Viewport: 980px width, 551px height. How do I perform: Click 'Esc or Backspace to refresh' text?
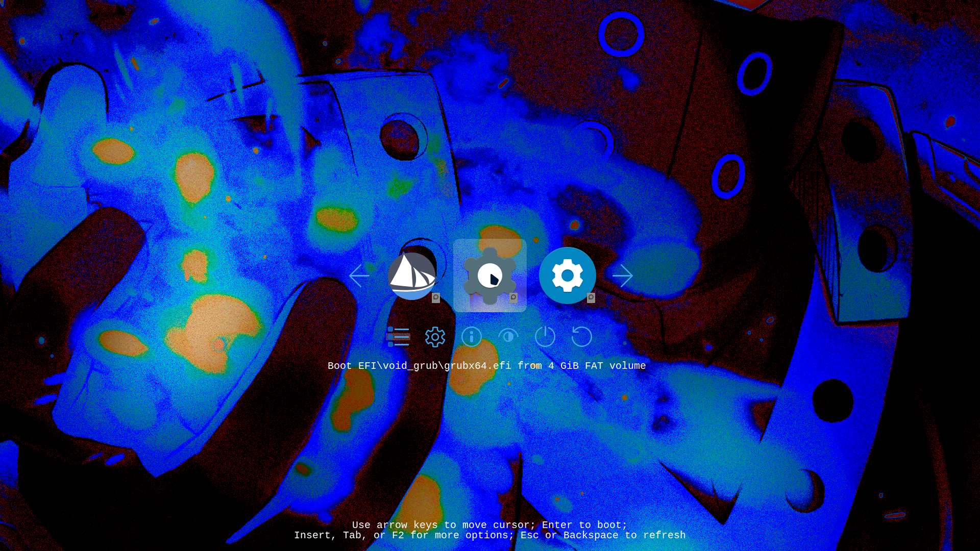[x=603, y=535]
